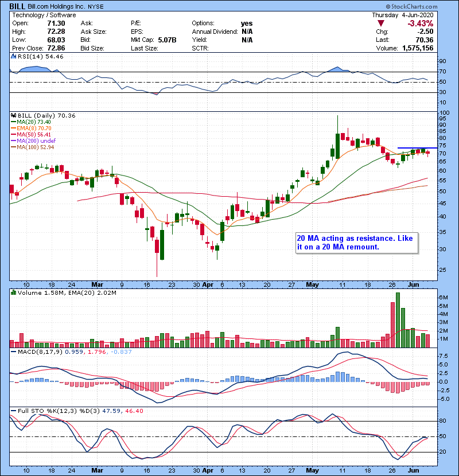Click the tallest green volume bar in late May

398,320
